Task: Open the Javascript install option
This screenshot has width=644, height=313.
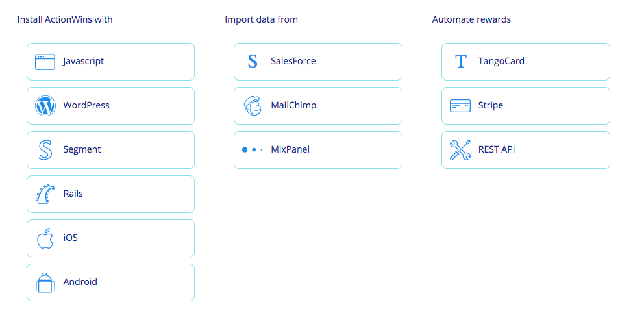Action: [x=110, y=62]
